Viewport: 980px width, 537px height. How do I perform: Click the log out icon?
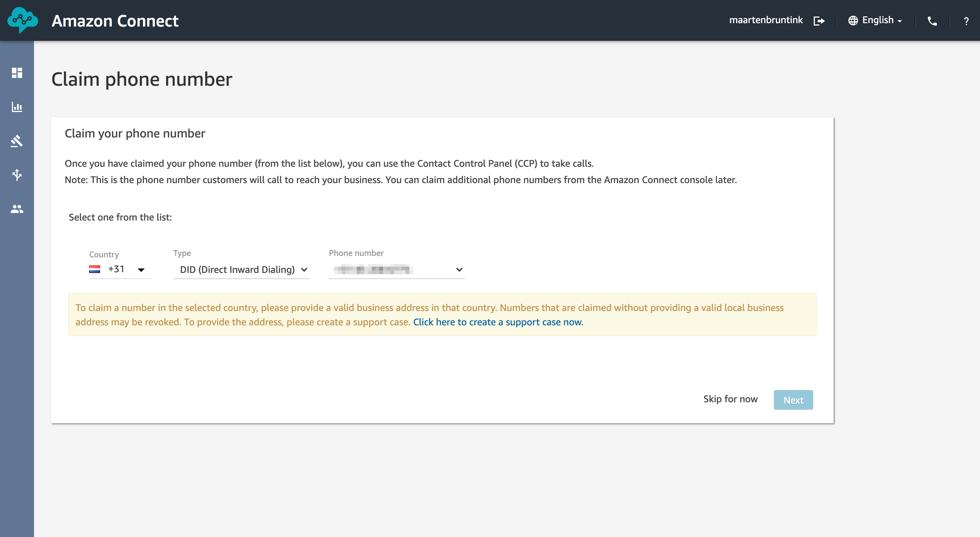point(819,20)
